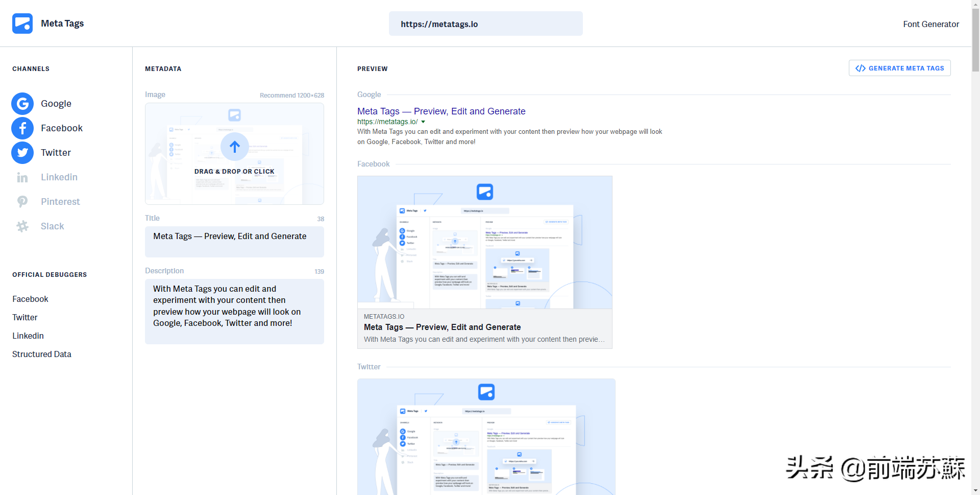Viewport: 980px width, 495px height.
Task: Click the logo in Facebook preview image
Action: coord(485,192)
